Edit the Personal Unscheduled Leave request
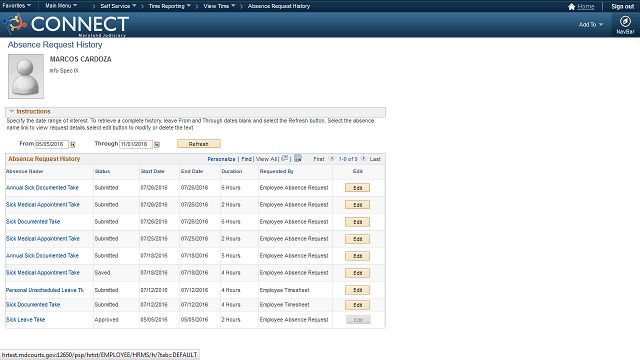The height and width of the screenshot is (360, 640). point(358,290)
